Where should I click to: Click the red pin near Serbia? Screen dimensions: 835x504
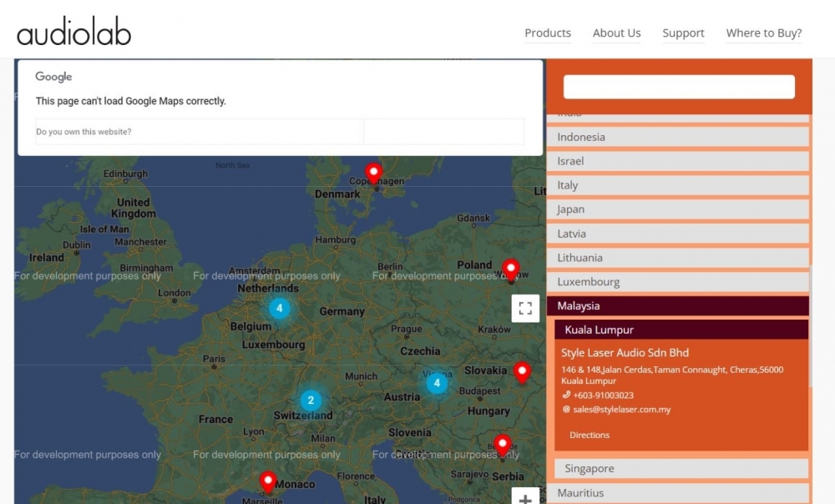[502, 446]
